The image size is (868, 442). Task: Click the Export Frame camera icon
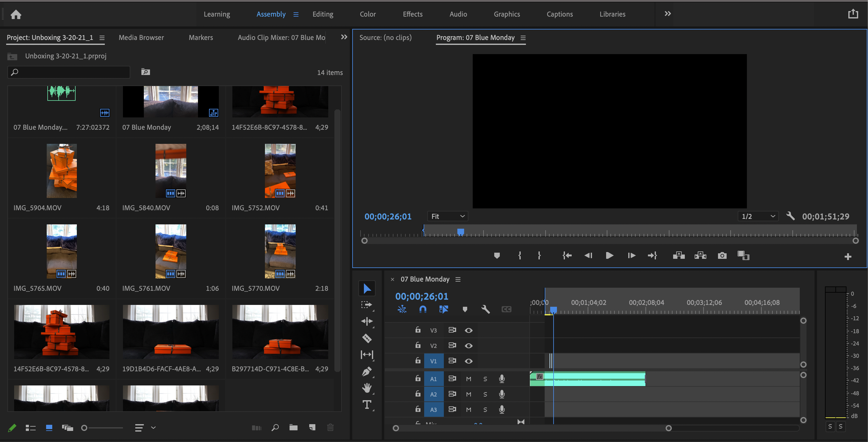722,256
